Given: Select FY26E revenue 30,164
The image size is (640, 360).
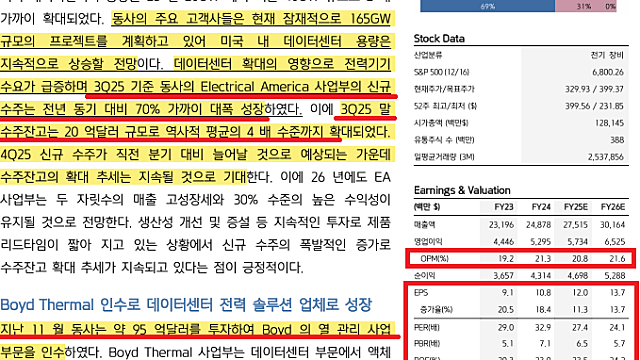Looking at the screenshot, I should tap(613, 224).
